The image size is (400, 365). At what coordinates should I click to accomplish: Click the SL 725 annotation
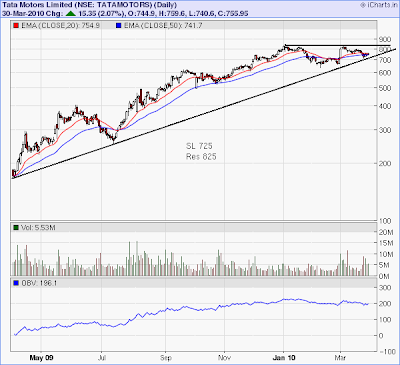[x=199, y=146]
